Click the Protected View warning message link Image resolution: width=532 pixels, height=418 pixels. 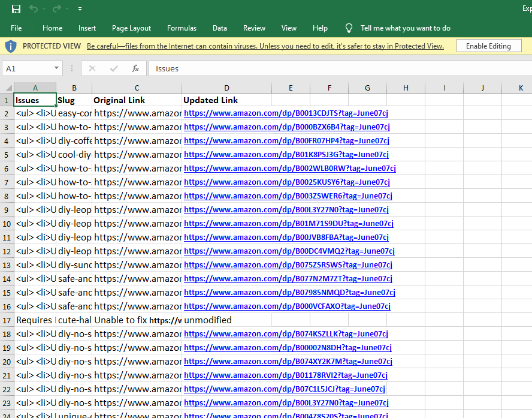tap(265, 46)
